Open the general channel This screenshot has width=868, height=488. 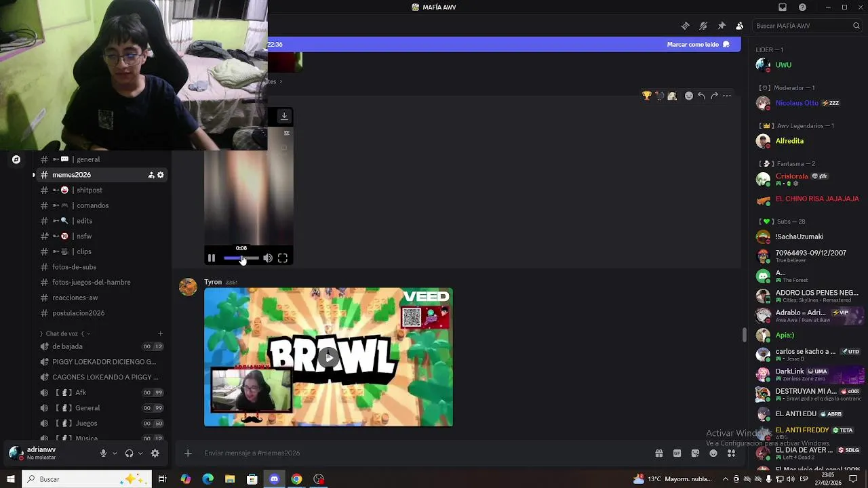(x=102, y=159)
